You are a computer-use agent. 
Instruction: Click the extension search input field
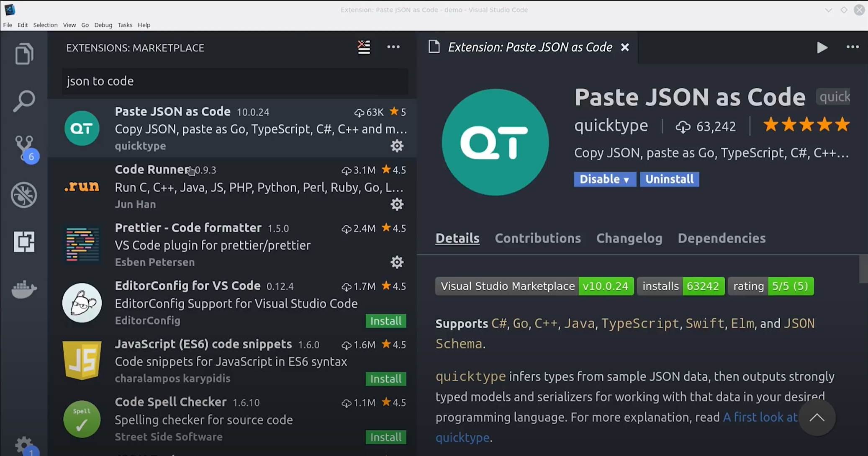[234, 81]
